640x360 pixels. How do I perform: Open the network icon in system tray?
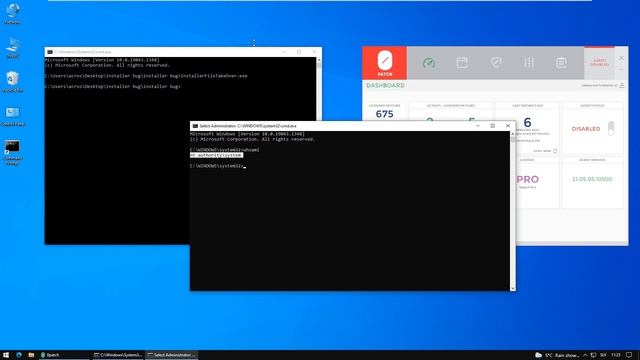[x=593, y=355]
